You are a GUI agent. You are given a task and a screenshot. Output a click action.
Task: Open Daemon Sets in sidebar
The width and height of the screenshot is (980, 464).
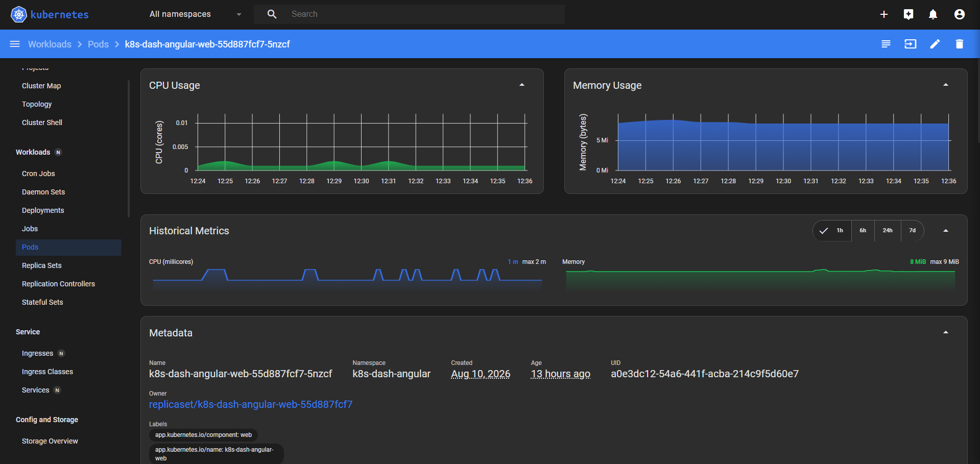(43, 192)
